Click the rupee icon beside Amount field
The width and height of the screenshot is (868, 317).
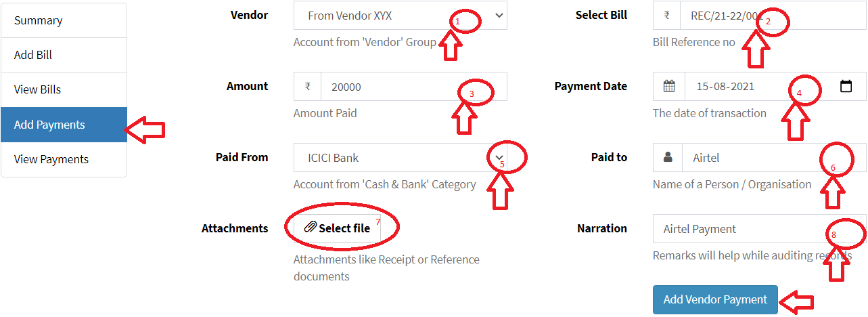click(x=308, y=87)
